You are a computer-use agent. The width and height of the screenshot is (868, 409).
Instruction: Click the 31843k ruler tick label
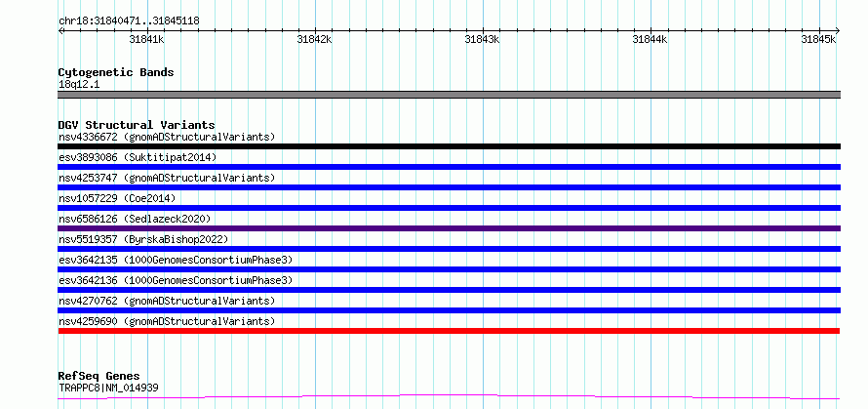coord(482,39)
